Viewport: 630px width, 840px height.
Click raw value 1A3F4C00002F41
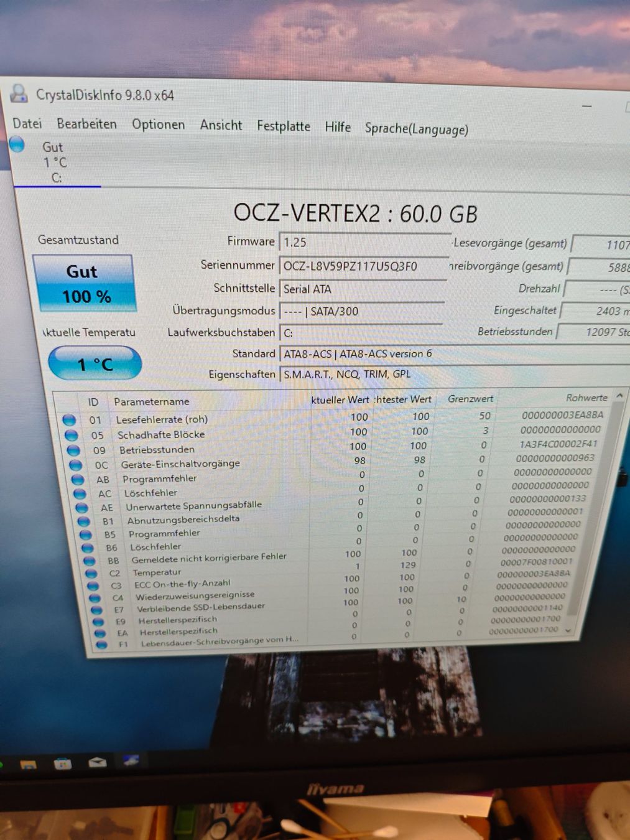558,444
